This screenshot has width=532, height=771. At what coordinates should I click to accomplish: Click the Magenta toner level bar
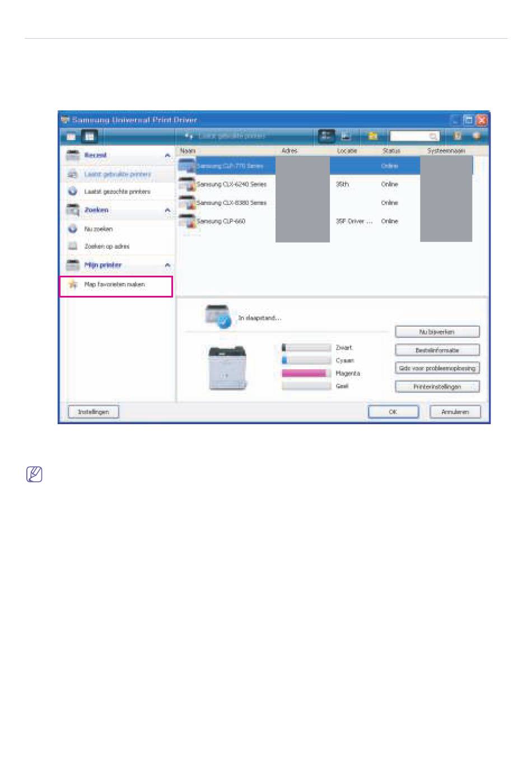(306, 373)
